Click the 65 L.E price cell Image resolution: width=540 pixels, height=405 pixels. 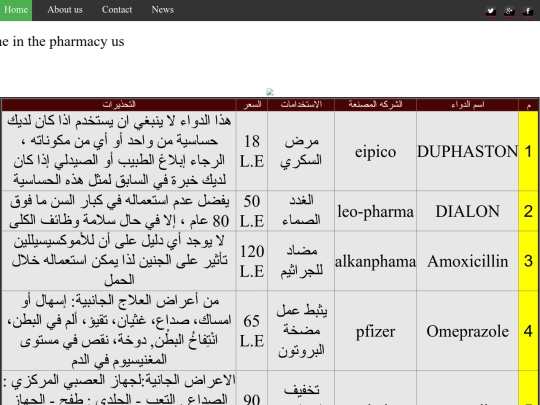coord(252,331)
